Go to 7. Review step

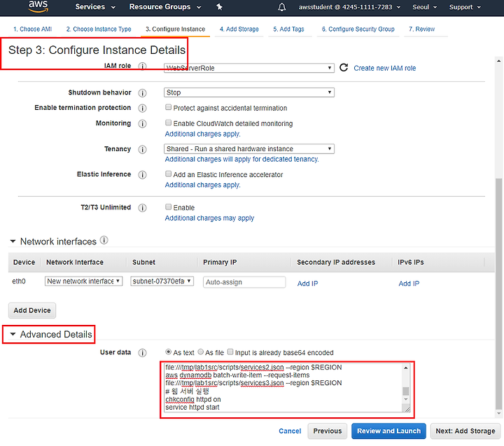pyautogui.click(x=421, y=29)
